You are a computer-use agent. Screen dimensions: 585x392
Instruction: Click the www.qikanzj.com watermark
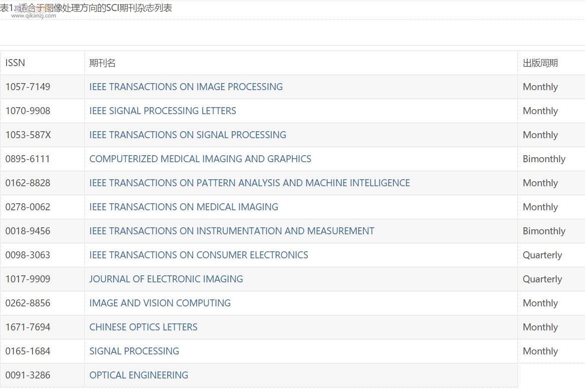34,16
